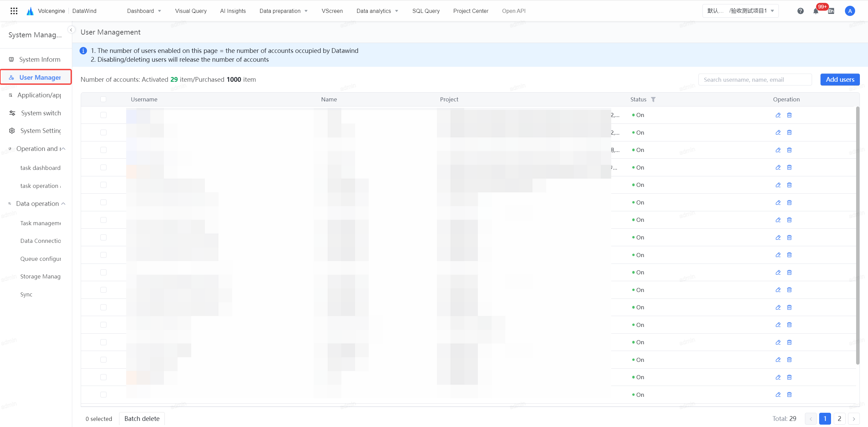Delete the user in the last visible row
The width and height of the screenshot is (868, 427).
pos(789,394)
